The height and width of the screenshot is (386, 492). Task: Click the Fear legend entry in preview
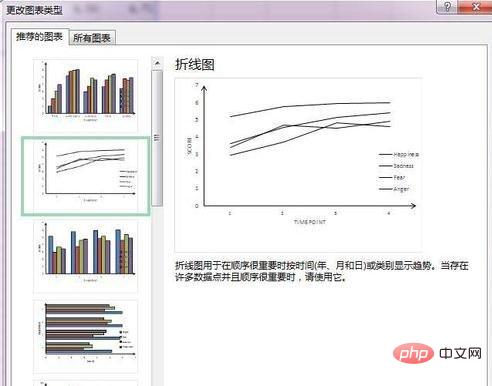[392, 178]
